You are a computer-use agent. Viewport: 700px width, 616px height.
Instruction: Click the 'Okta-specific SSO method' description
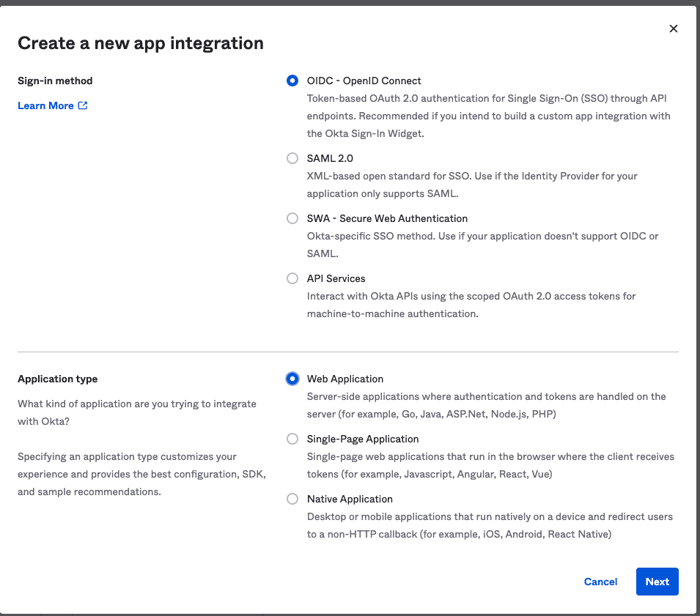tap(482, 245)
